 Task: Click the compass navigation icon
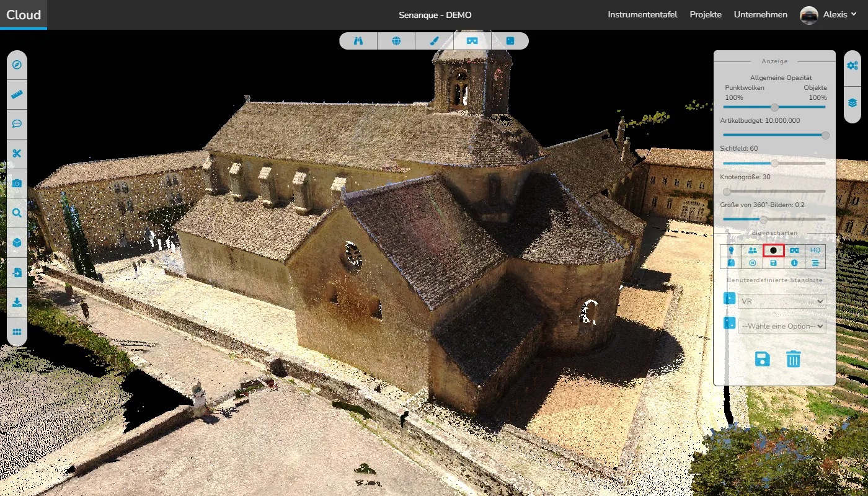[x=17, y=65]
